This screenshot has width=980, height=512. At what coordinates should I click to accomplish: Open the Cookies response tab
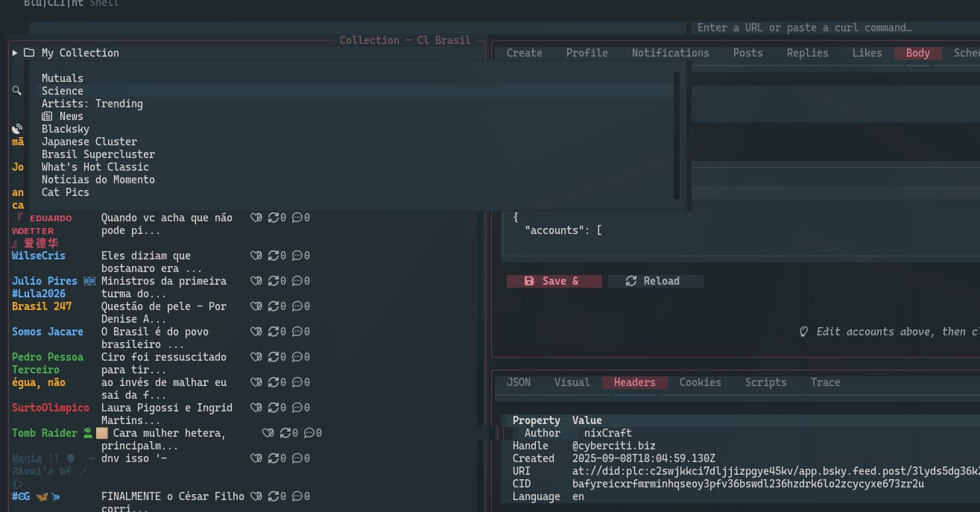(x=700, y=382)
